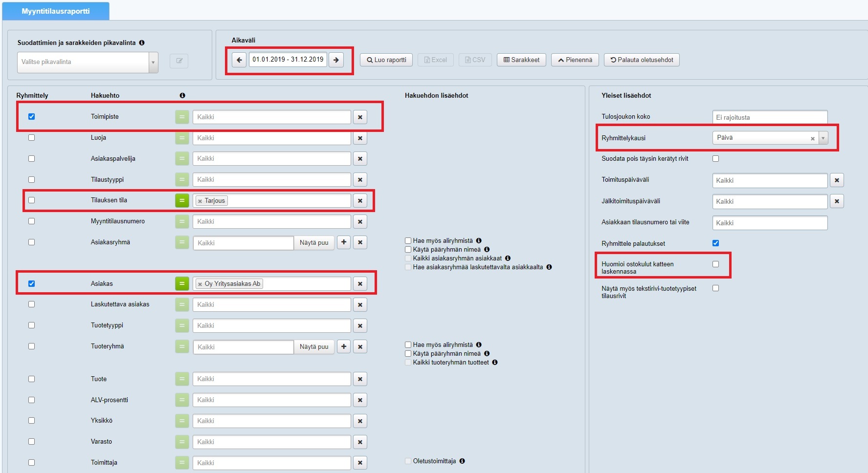This screenshot has width=868, height=473.
Task: Open the Valitse pikavalinta dropdown
Action: tap(88, 62)
